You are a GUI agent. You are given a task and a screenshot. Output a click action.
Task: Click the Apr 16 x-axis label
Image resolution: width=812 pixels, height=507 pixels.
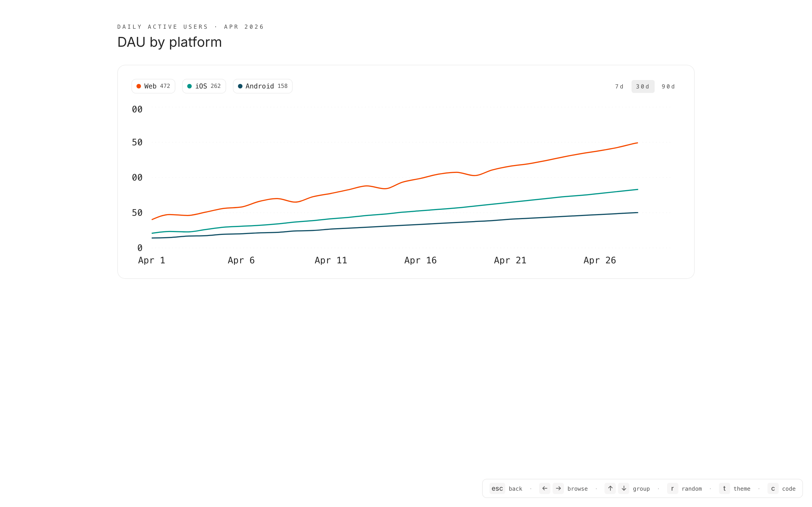[420, 260]
